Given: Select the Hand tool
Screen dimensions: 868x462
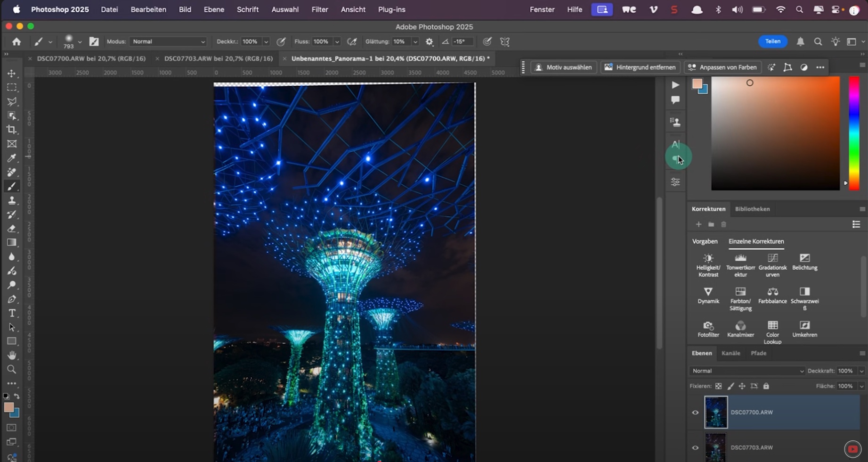Looking at the screenshot, I should [12, 355].
